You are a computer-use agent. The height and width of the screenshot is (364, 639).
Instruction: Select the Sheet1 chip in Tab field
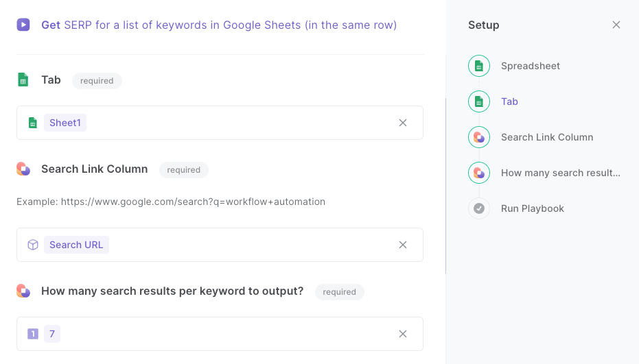click(x=65, y=123)
